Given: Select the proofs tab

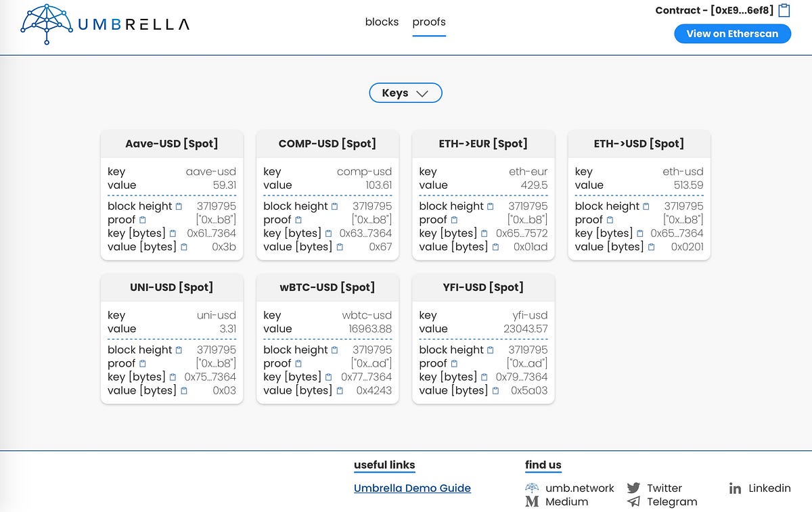Looking at the screenshot, I should pos(429,22).
